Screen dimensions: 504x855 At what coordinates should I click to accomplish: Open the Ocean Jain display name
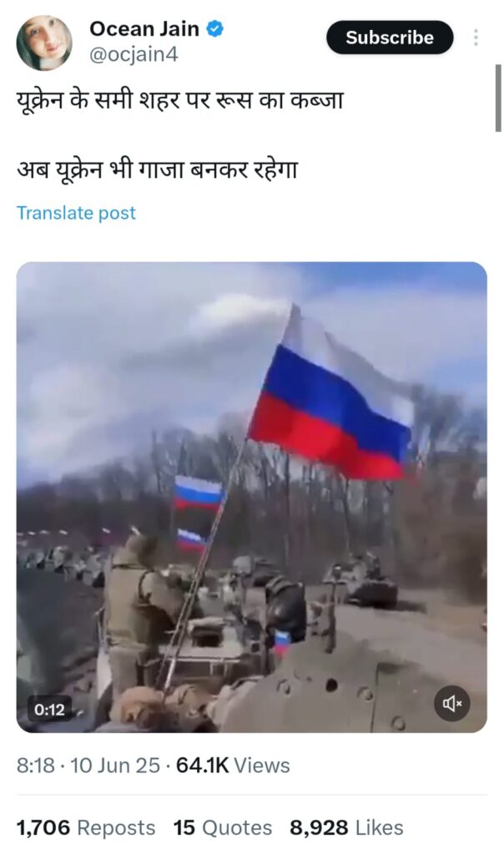click(x=144, y=29)
